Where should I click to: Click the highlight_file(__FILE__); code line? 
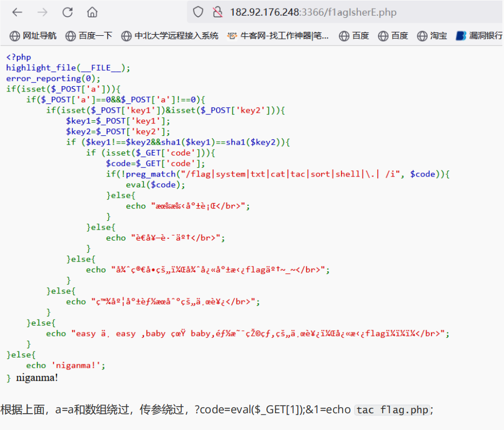tap(68, 68)
